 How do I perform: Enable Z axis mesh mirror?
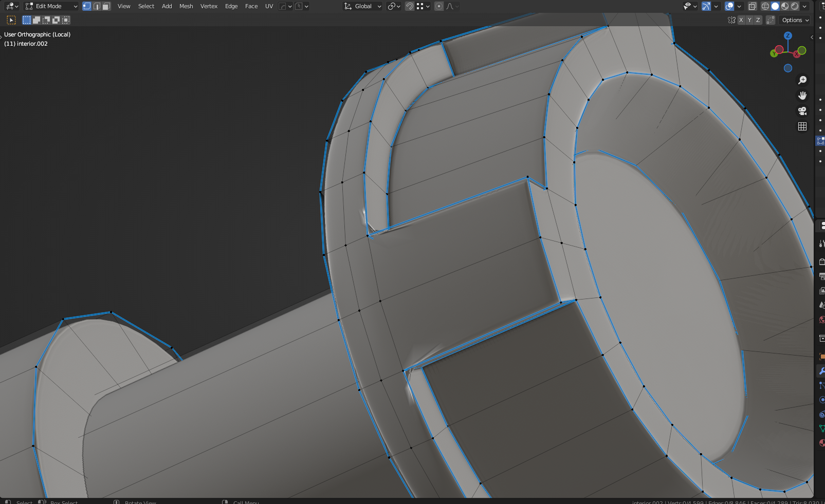tap(758, 20)
